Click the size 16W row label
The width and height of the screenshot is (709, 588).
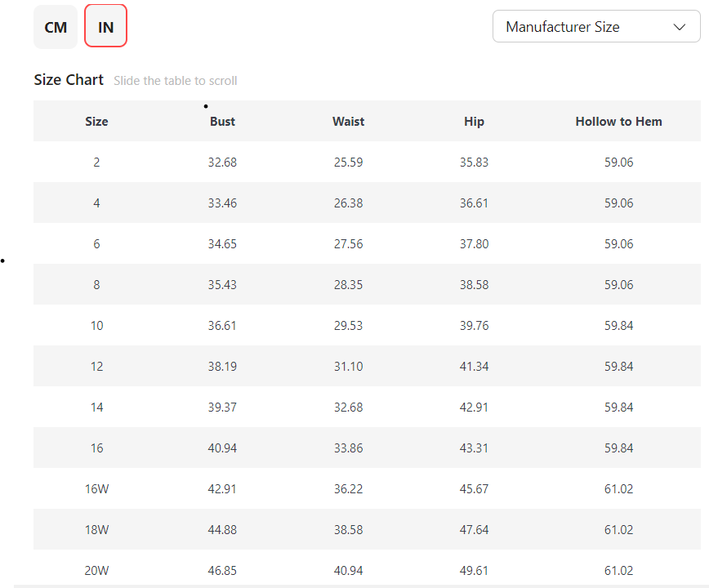coord(96,489)
